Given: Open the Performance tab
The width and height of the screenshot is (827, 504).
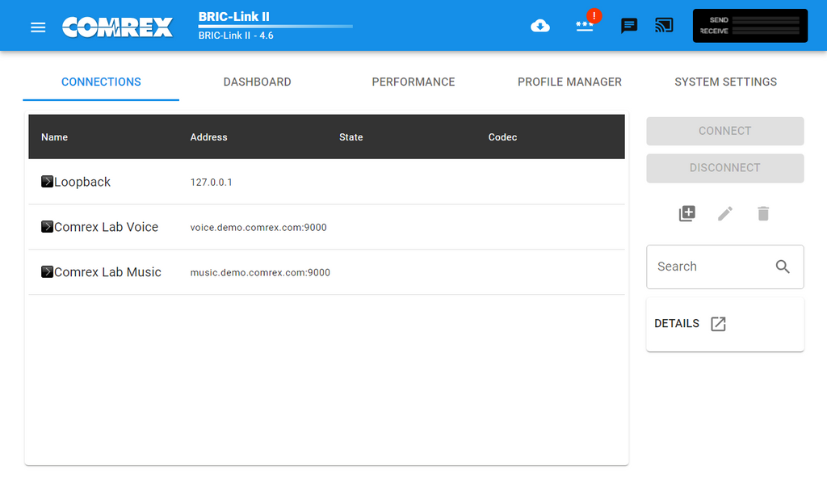Looking at the screenshot, I should pos(413,82).
